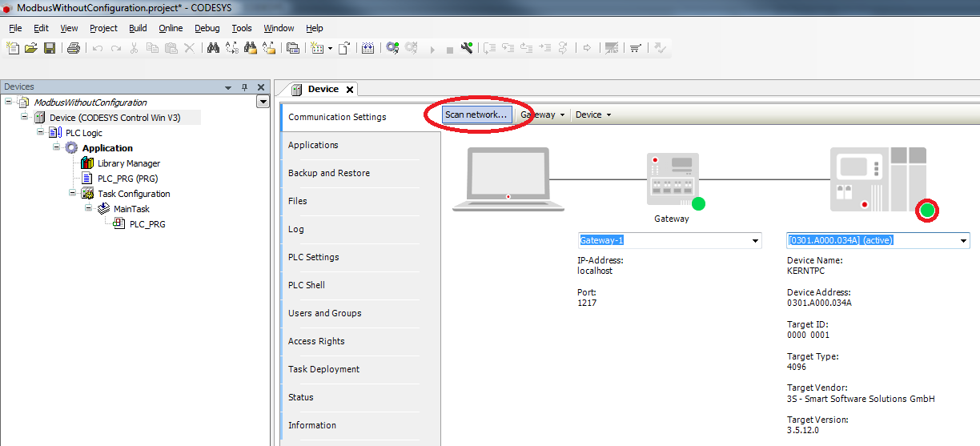Viewport: 980px width, 446px height.
Task: Collapse the Task Configuration tree node
Action: 73,193
